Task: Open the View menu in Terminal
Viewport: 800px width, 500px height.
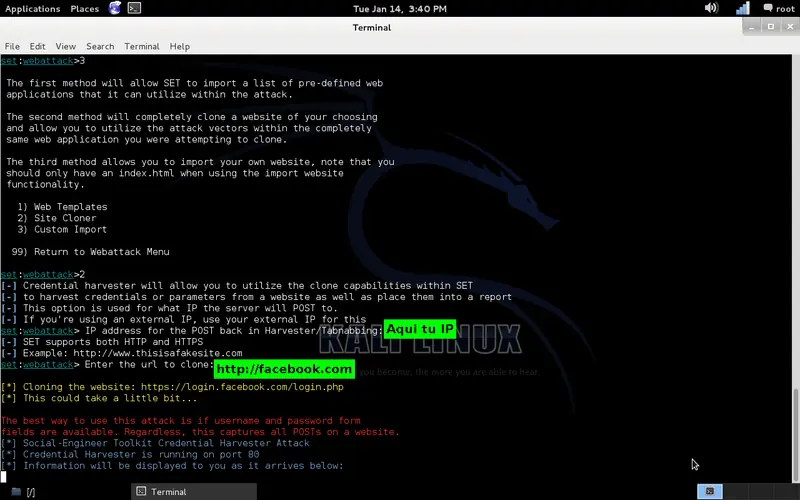Action: click(65, 46)
